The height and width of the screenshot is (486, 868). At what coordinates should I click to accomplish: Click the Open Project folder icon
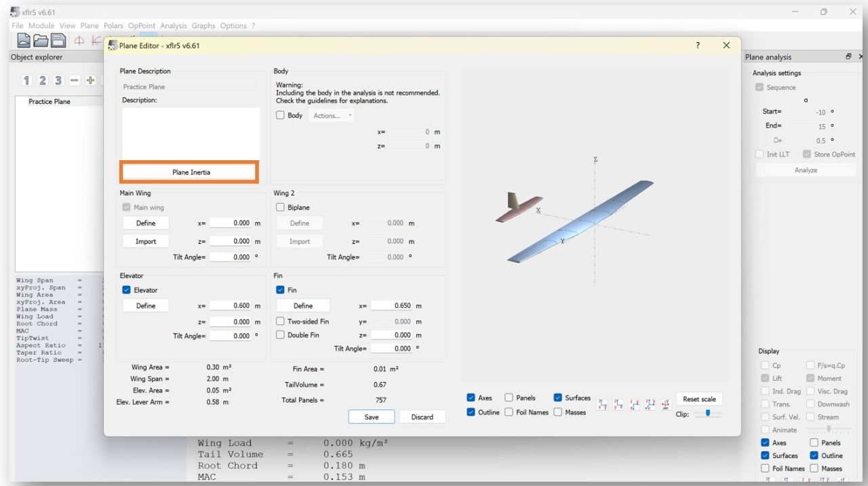41,41
